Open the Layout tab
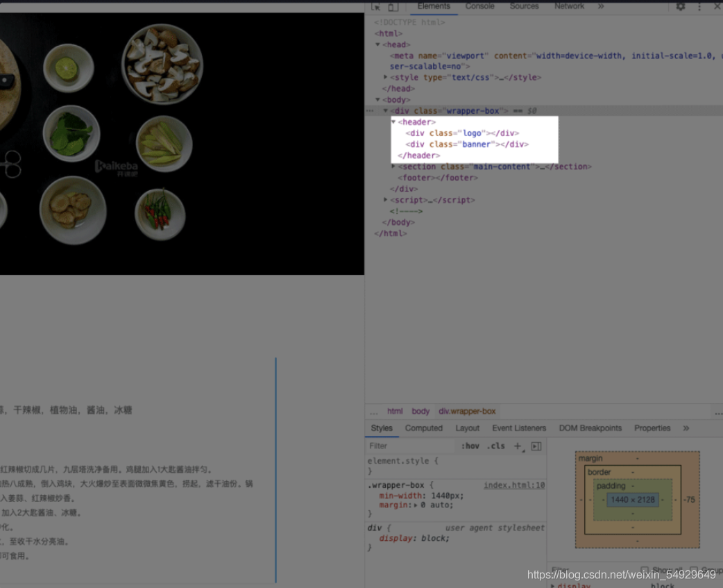723x588 pixels. pyautogui.click(x=467, y=428)
